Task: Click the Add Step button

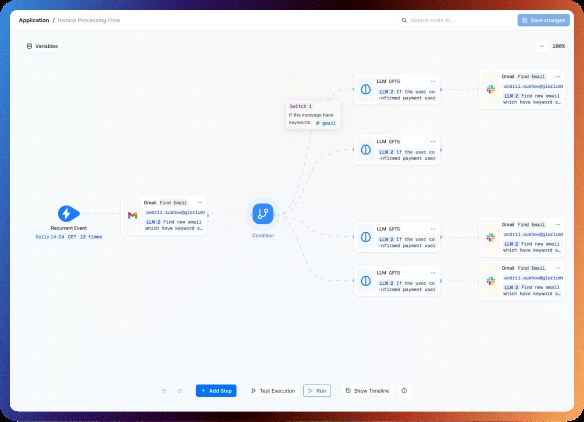Action: [216, 391]
